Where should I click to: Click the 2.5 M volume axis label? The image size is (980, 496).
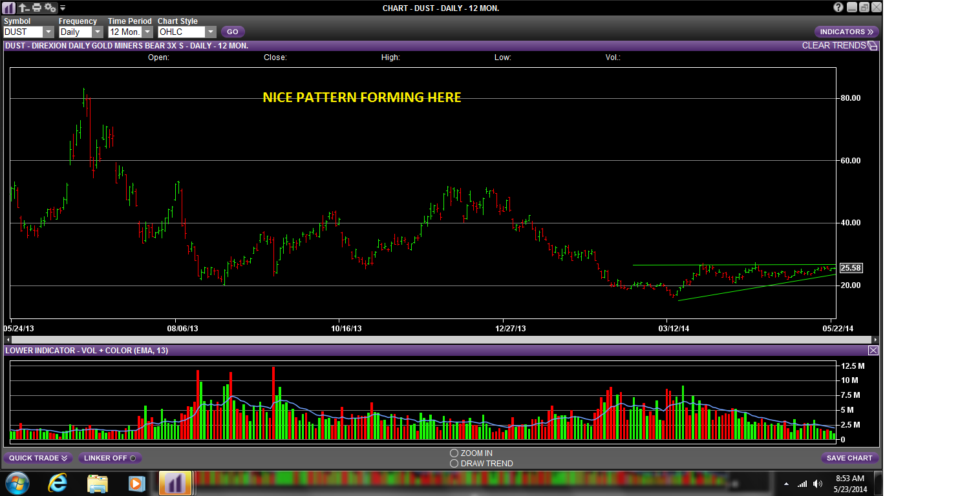coord(851,425)
